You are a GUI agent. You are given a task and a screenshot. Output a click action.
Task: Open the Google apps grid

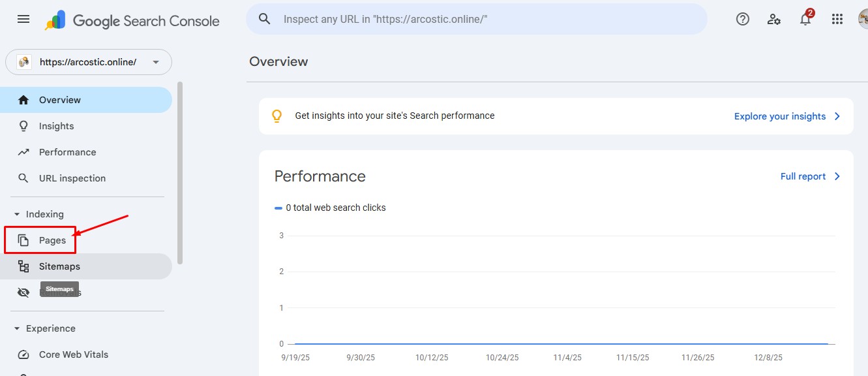837,19
